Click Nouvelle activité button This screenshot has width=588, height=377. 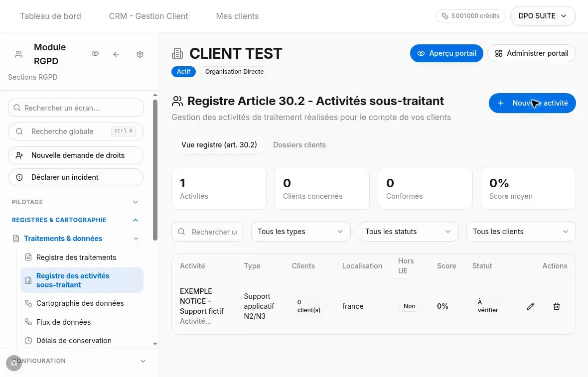click(532, 103)
